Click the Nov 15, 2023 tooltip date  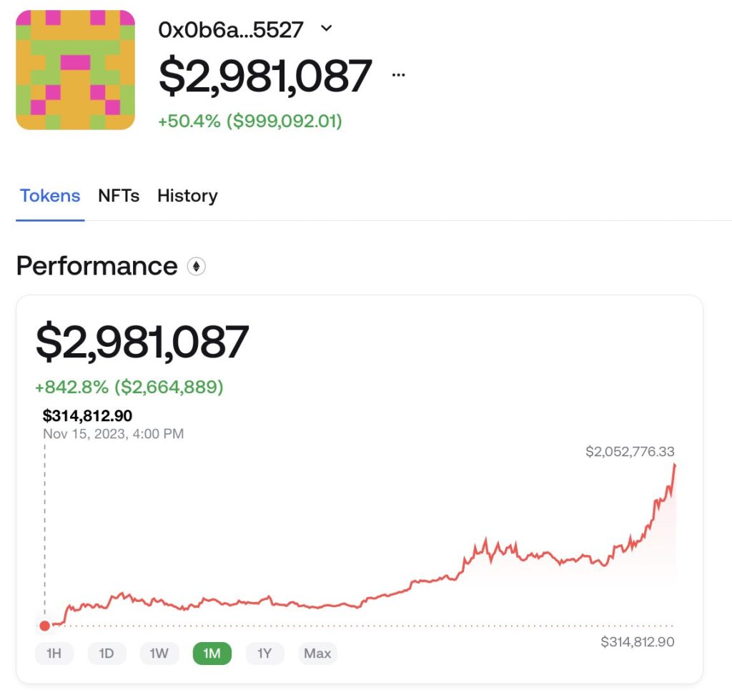(x=113, y=433)
